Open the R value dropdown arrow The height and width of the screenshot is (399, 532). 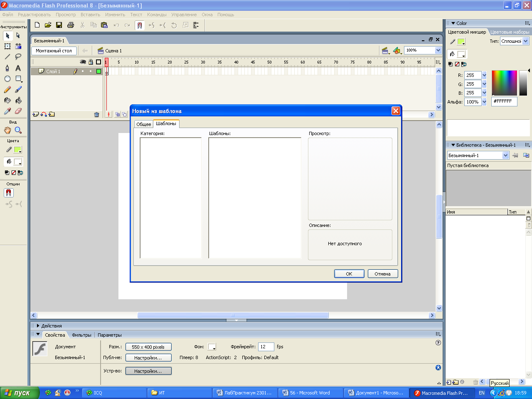(484, 75)
